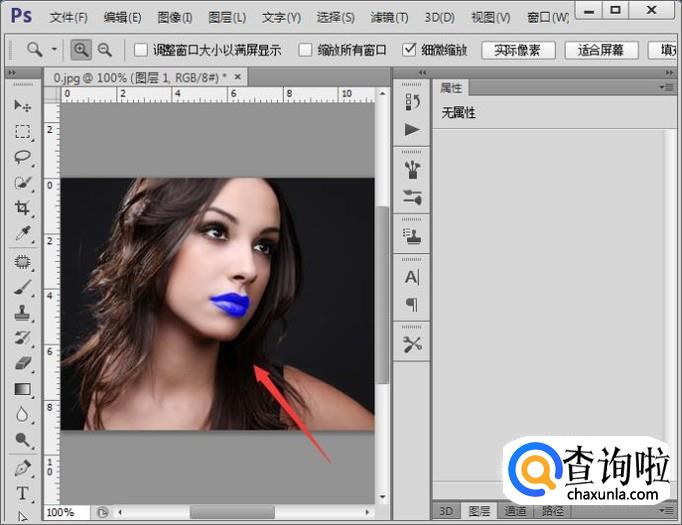Viewport: 682px width, 525px height.
Task: Click the 适合屏幕 button
Action: 601,50
